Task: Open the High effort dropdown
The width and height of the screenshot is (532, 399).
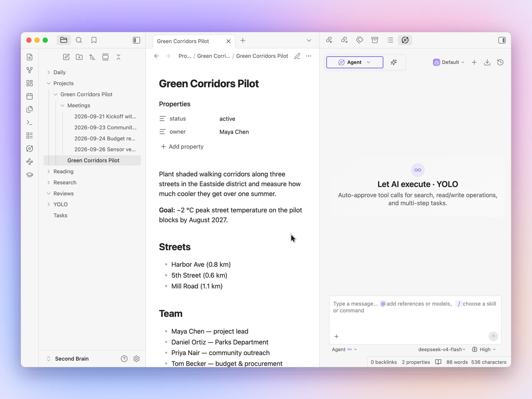Action: [484, 349]
